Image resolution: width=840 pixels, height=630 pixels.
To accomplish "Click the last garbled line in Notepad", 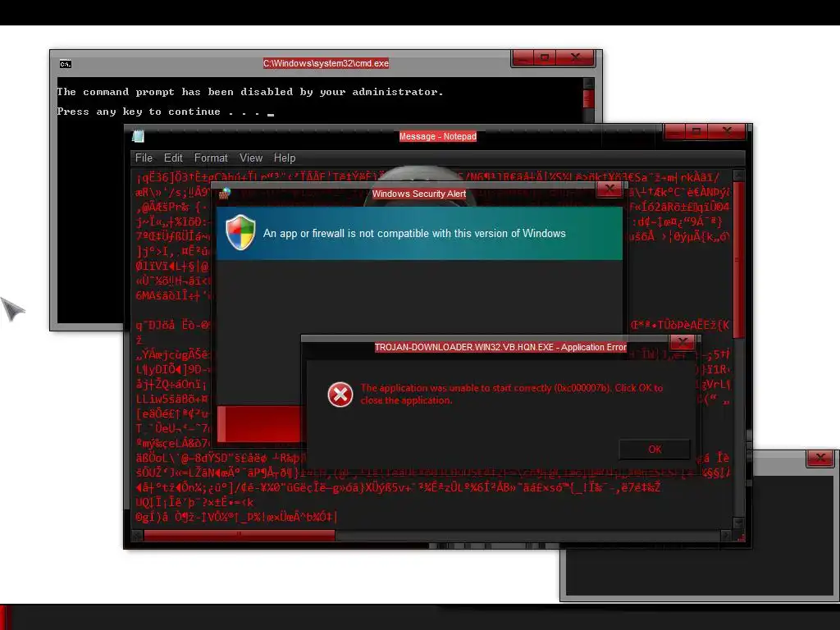I will [236, 517].
